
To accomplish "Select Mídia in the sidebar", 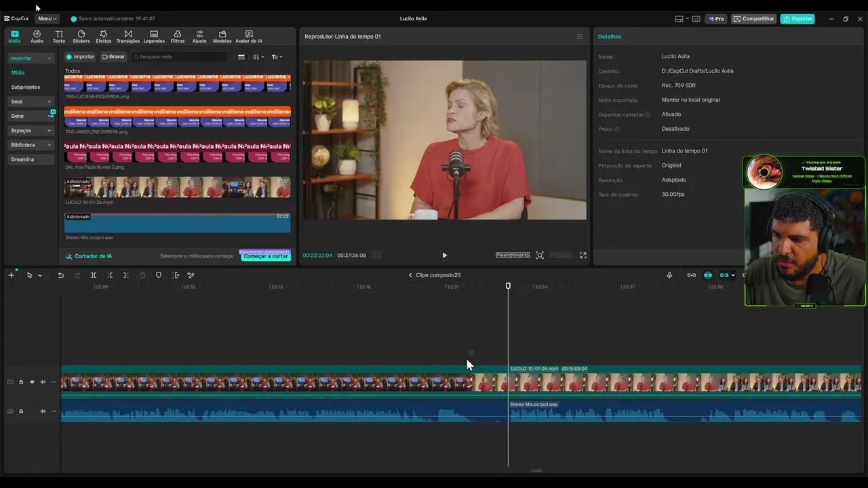I will 18,73.
